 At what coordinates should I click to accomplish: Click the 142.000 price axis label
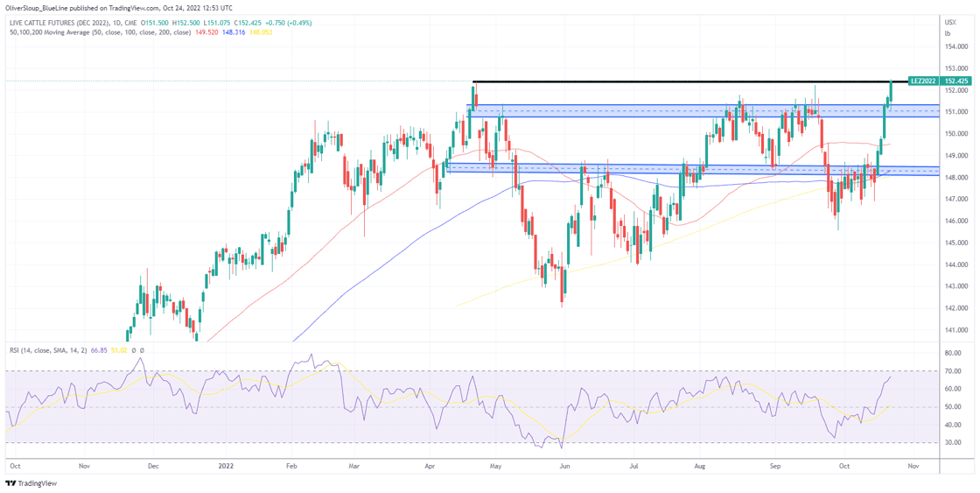955,308
